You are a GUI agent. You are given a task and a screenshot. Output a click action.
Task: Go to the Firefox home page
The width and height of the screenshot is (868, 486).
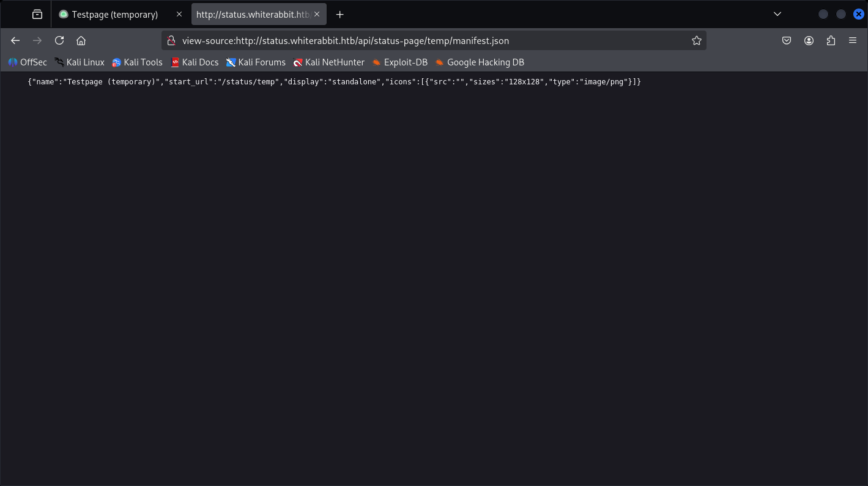tap(81, 40)
